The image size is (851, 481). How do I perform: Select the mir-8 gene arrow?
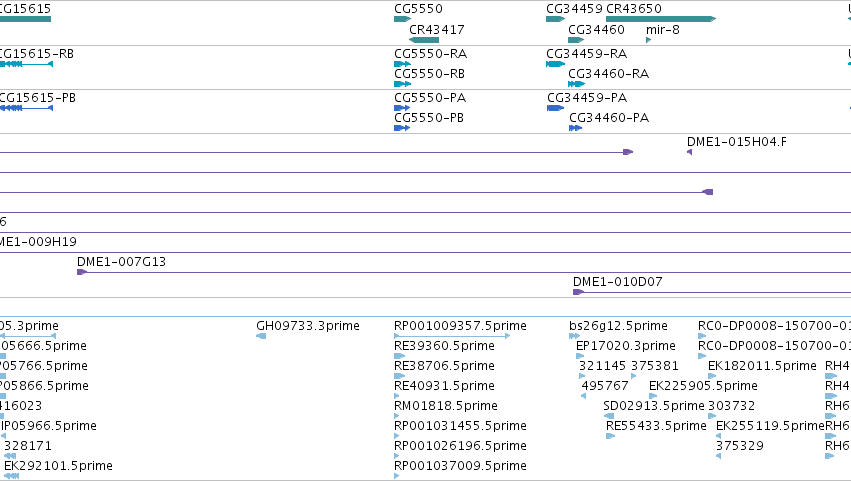pos(649,40)
